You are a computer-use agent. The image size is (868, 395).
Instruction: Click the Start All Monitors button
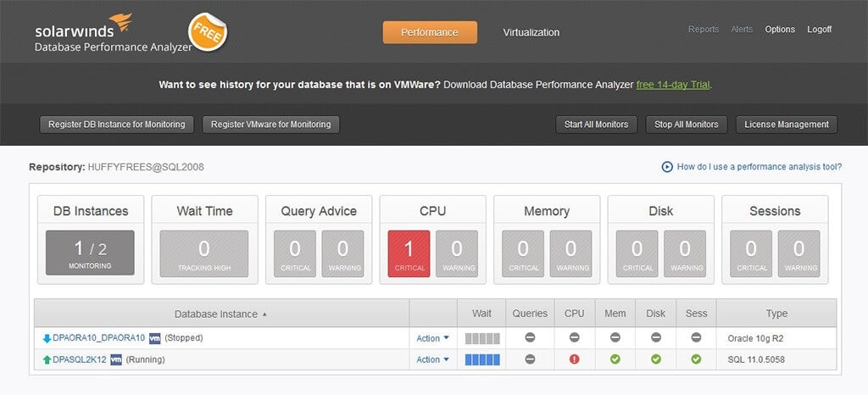[596, 125]
